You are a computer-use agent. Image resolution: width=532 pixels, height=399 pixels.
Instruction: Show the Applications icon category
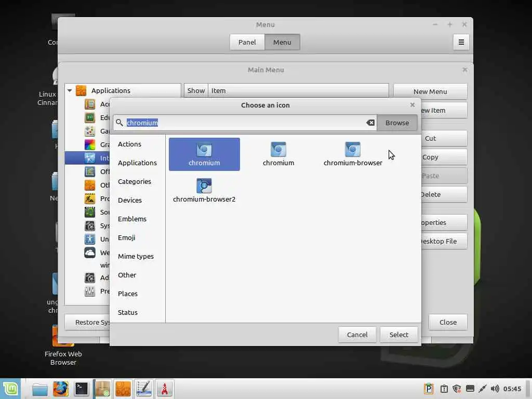point(137,163)
